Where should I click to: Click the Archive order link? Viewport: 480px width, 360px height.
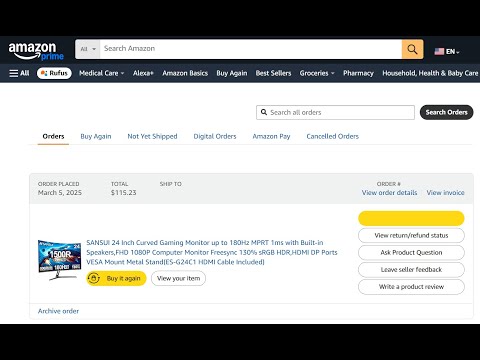click(x=58, y=311)
